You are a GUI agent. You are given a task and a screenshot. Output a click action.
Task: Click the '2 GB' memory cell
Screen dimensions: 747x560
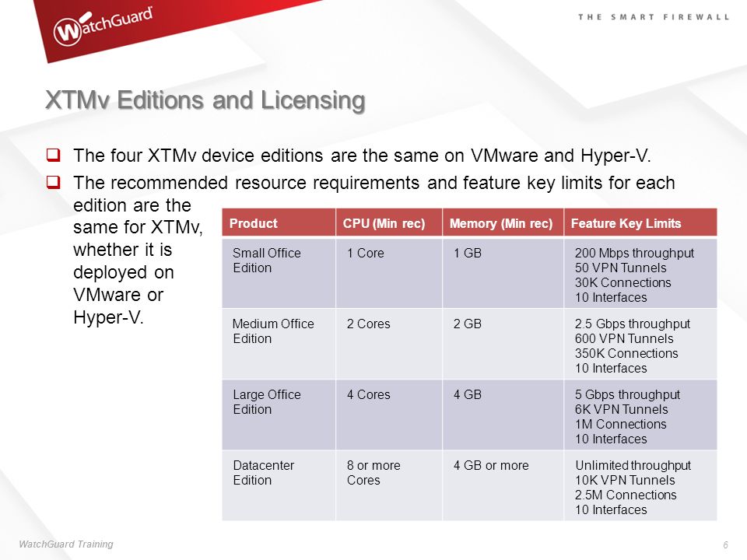pyautogui.click(x=503, y=344)
